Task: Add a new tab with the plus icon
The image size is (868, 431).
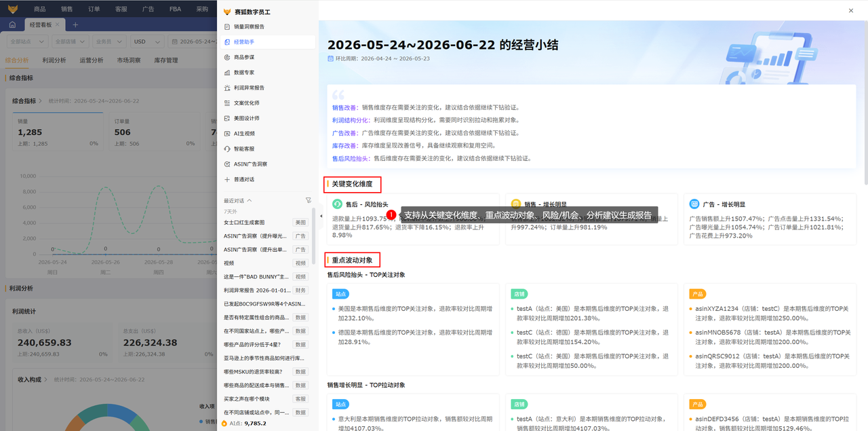Action: point(75,24)
